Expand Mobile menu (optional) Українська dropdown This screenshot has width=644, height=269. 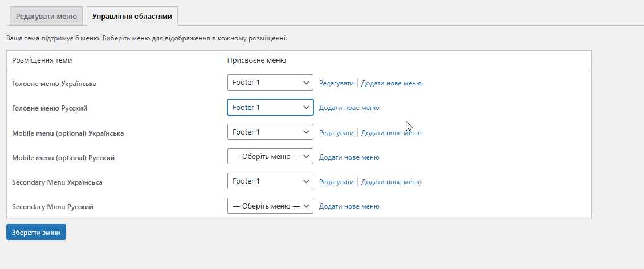tap(270, 132)
